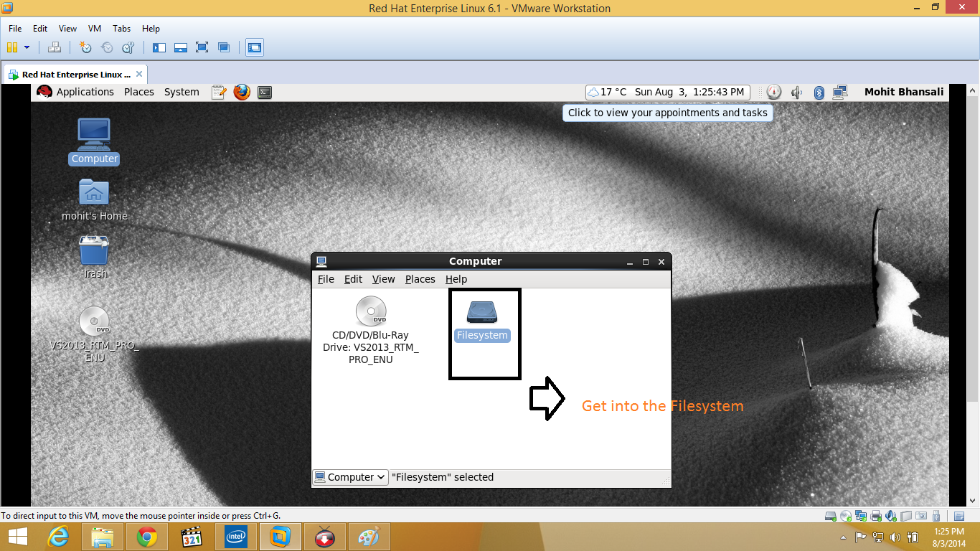Open the VMware Edit menu
The width and height of the screenshot is (980, 551).
coord(40,29)
